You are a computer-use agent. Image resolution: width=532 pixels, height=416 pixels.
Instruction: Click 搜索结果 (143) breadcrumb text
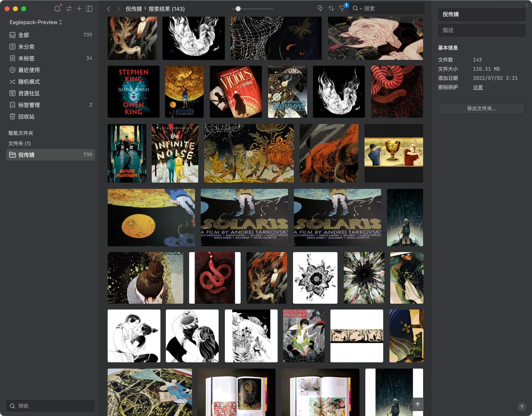167,9
